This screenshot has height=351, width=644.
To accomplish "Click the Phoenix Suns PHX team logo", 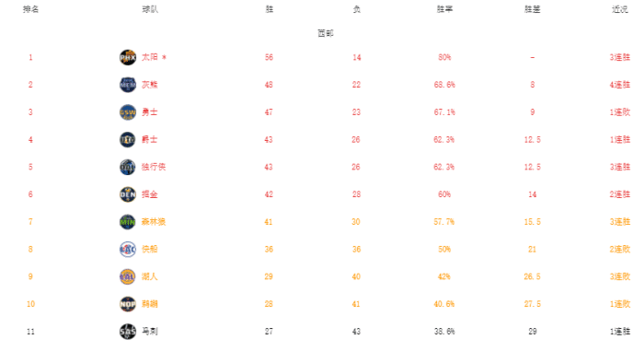I will click(x=128, y=58).
